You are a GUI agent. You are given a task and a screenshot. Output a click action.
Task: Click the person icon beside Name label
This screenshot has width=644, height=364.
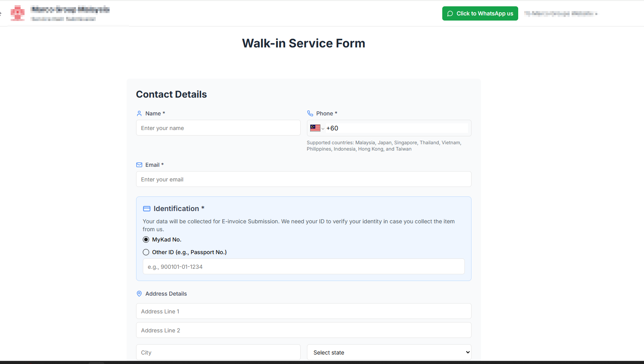[139, 113]
